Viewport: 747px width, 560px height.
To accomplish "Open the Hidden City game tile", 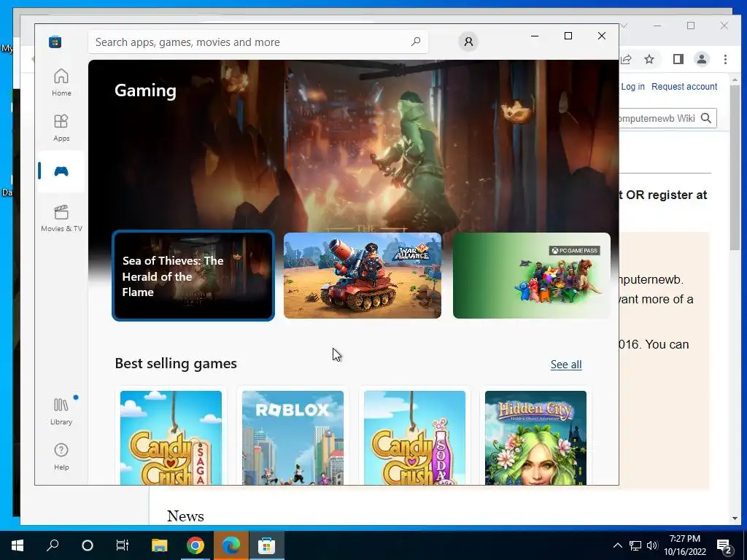I will click(x=536, y=437).
